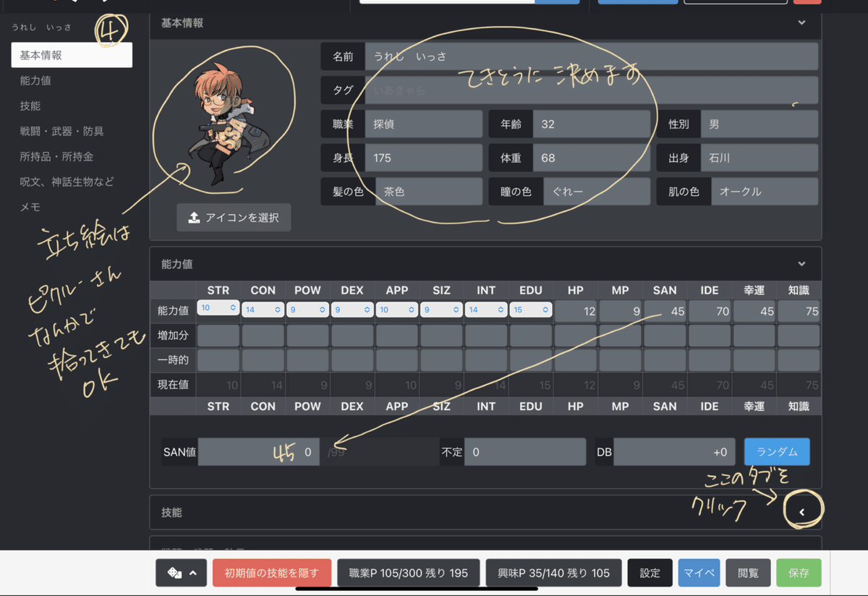Open 設定 from the bottom bar
868x596 pixels.
click(650, 572)
